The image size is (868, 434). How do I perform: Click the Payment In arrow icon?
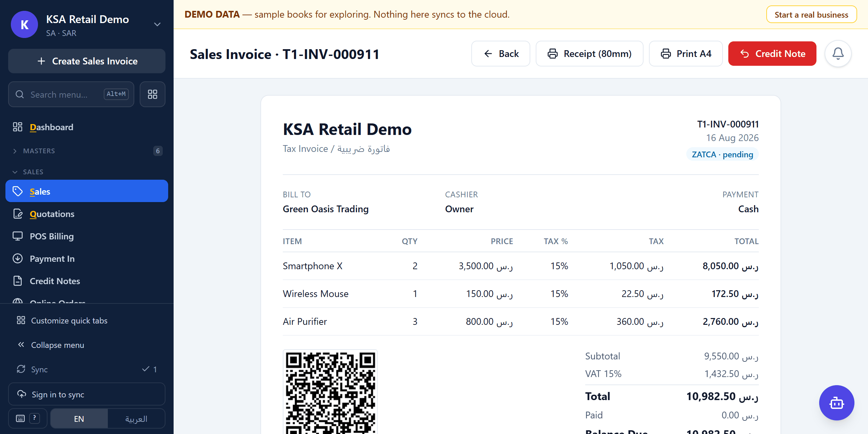tap(18, 258)
